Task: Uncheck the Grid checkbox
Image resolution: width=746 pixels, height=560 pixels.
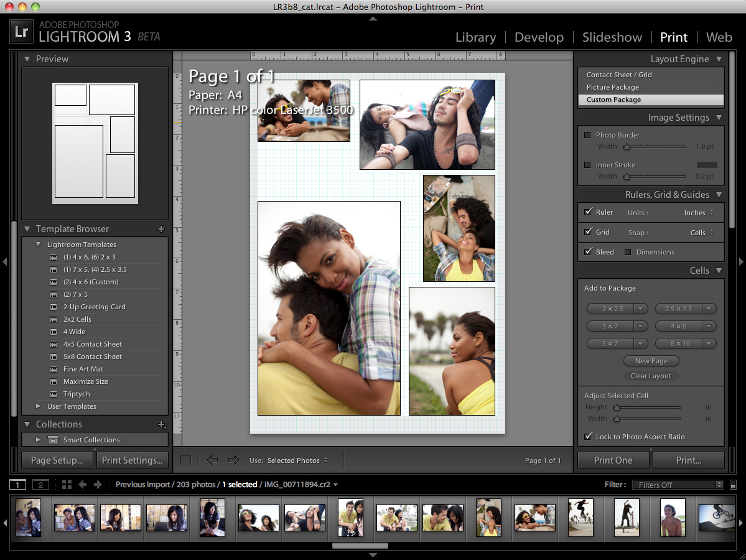Action: coord(588,232)
